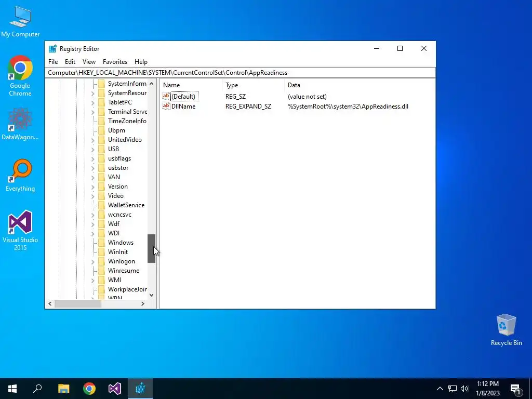Click the REG_EXPAND_SZ type cell

tap(248, 107)
